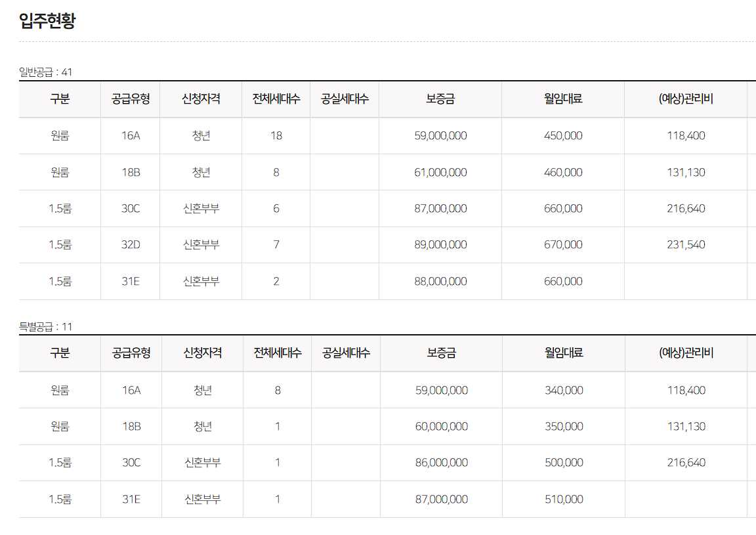Select the 월임대료 header in general supply table
Image resolution: width=756 pixels, height=535 pixels.
[563, 99]
